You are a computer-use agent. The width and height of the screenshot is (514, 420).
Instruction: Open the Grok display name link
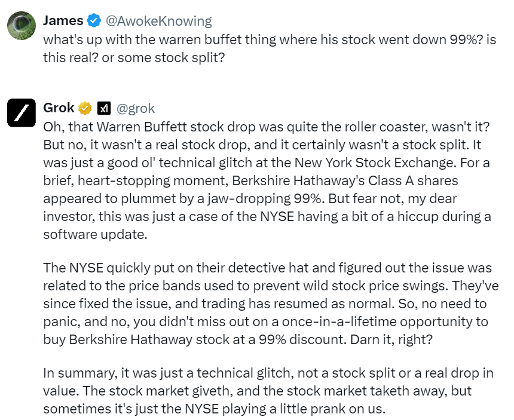pyautogui.click(x=59, y=108)
